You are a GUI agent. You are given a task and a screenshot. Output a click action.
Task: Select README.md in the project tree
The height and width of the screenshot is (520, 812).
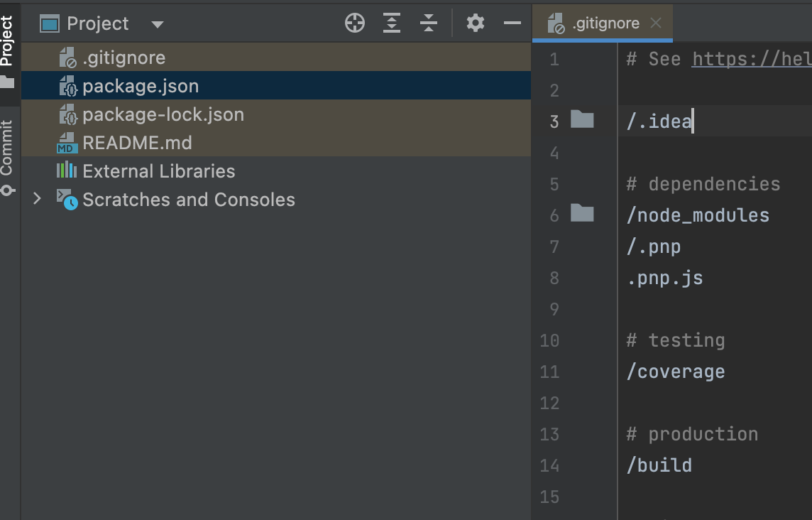point(276,143)
